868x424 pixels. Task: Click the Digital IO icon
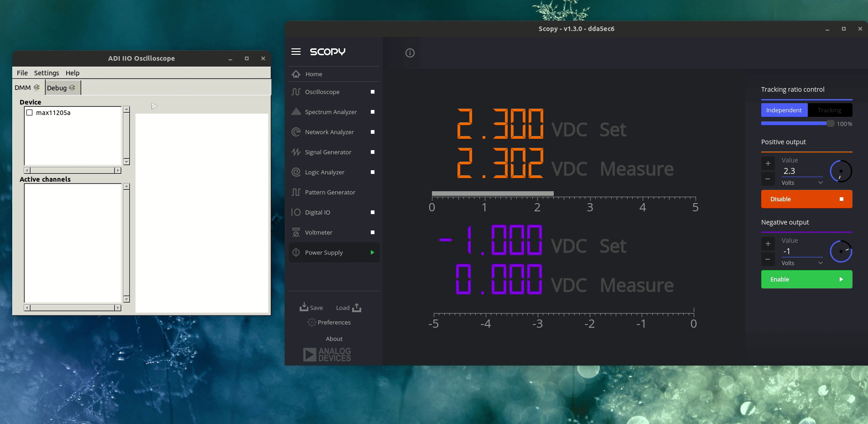click(x=296, y=212)
